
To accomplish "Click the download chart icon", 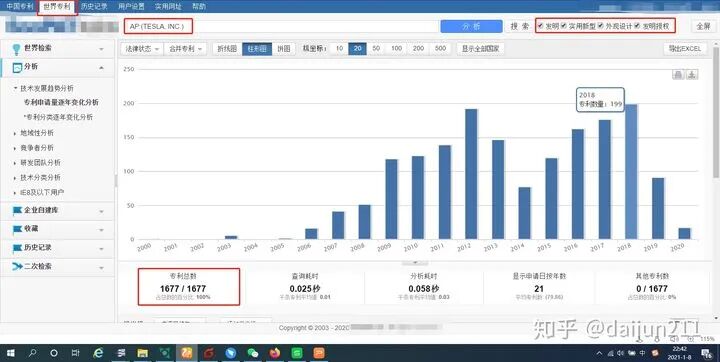I will click(692, 74).
